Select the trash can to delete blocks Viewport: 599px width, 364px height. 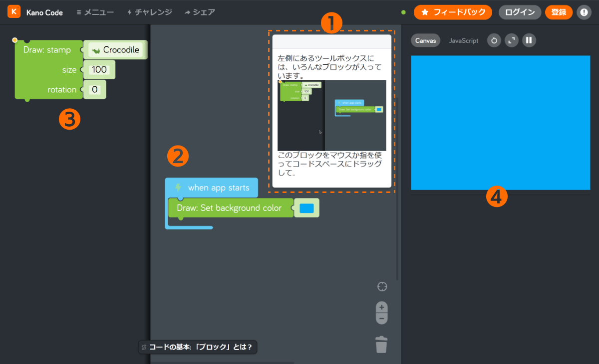tap(381, 344)
